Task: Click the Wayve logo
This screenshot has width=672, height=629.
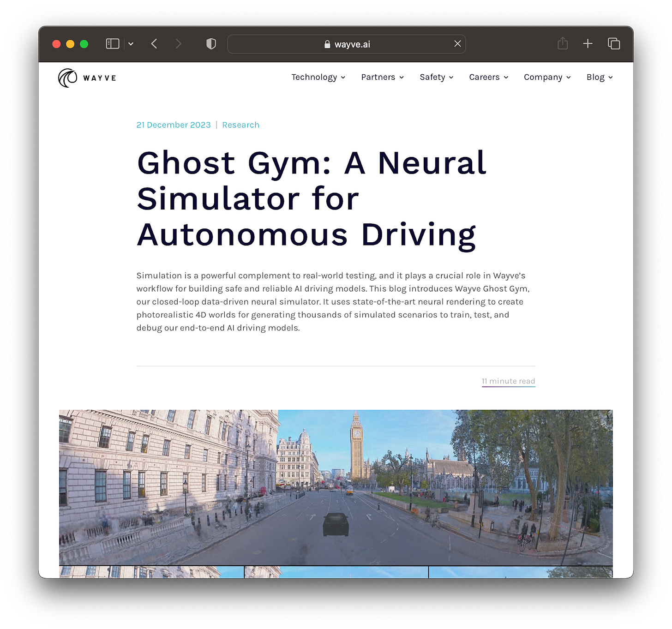Action: [x=87, y=78]
